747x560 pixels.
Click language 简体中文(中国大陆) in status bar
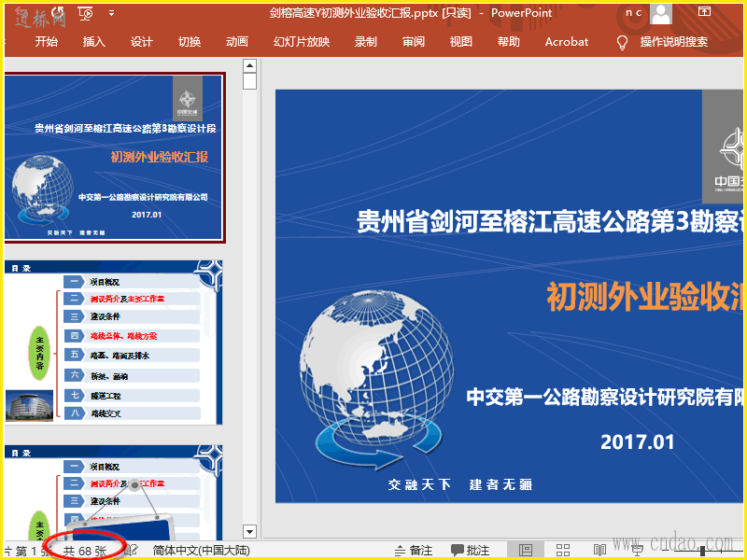[x=201, y=551]
